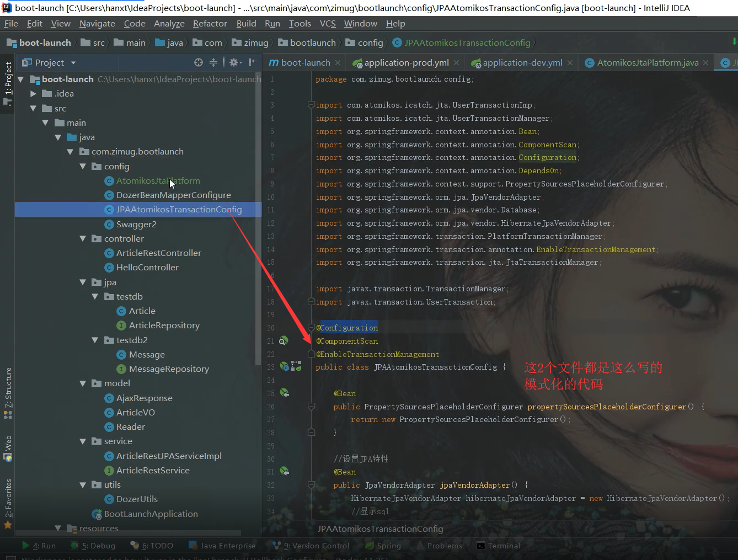Click the collapse all icon in Project panel

[x=213, y=62]
